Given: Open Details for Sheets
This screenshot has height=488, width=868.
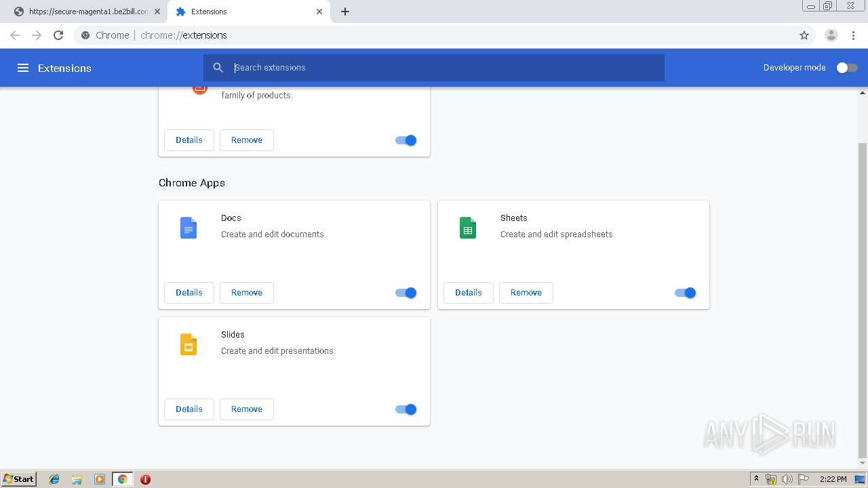Looking at the screenshot, I should pos(469,293).
